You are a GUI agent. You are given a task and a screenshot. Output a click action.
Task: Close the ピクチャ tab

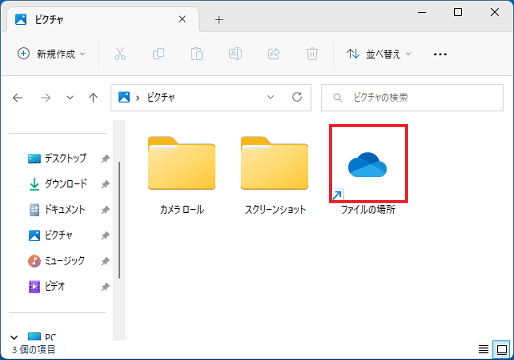[x=182, y=19]
